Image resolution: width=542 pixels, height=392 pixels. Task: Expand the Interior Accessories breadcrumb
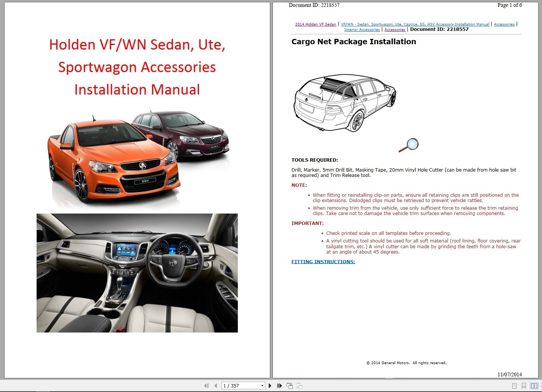[362, 29]
